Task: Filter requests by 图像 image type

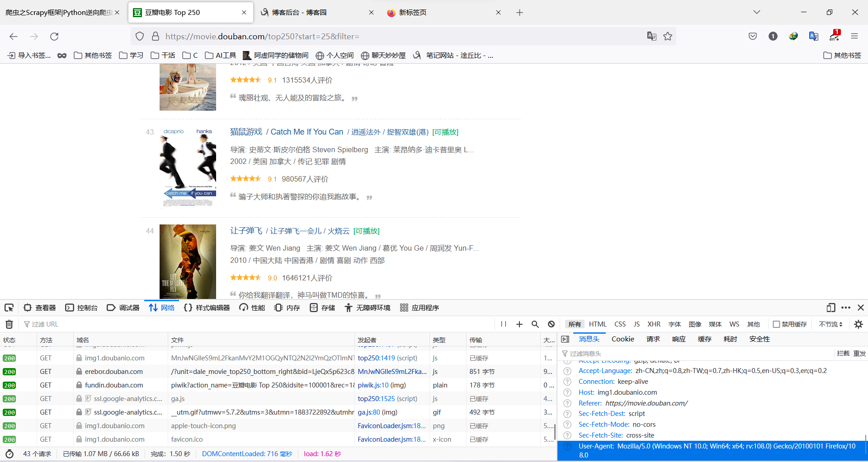Action: (695, 324)
